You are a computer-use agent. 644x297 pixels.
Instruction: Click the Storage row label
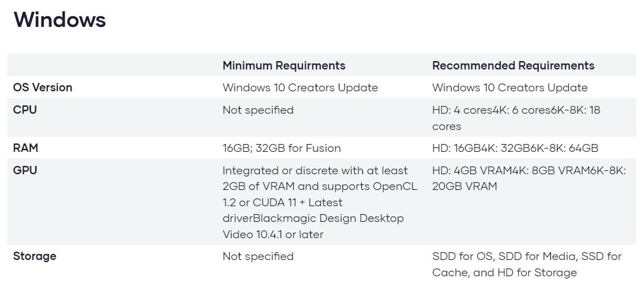tap(35, 256)
